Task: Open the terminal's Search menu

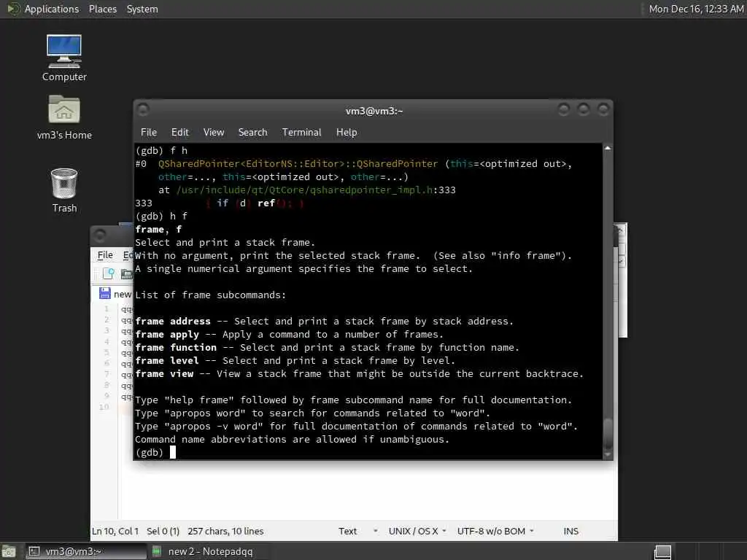Action: [252, 133]
